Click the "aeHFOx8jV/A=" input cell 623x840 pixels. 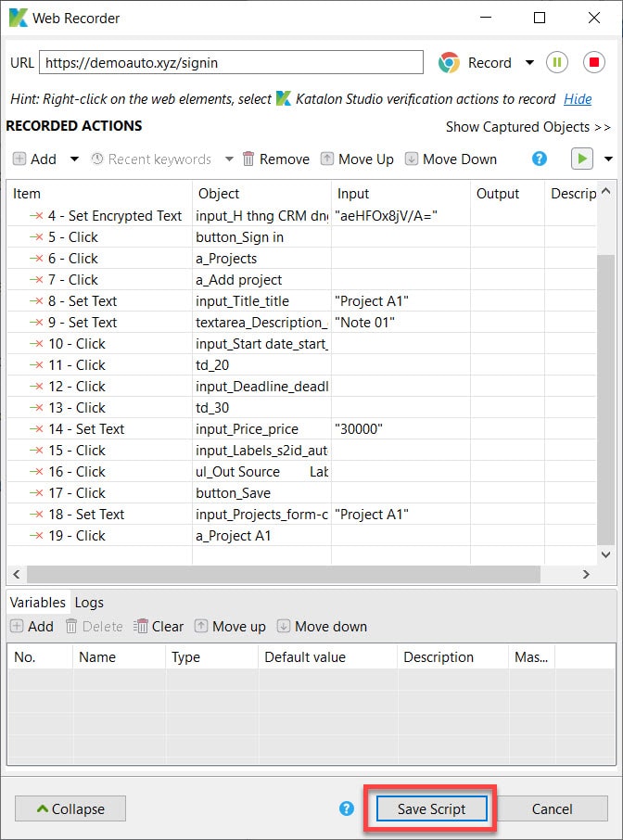pyautogui.click(x=400, y=216)
